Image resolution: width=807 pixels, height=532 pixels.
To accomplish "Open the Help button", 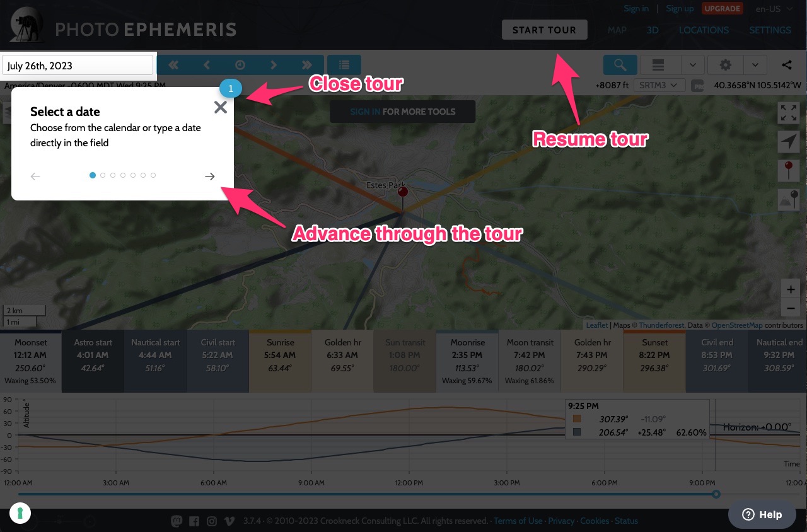I will [762, 514].
